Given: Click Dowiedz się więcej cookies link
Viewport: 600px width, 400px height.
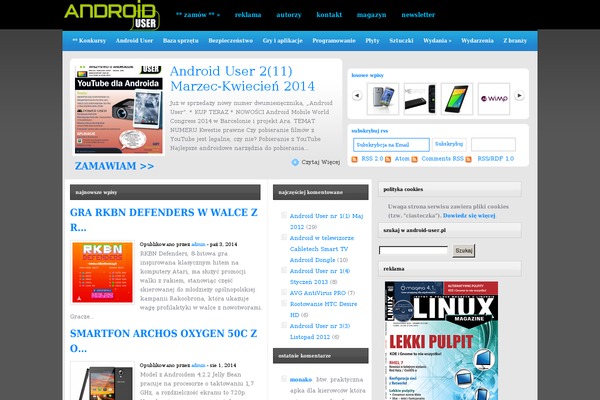Looking at the screenshot, I should [469, 216].
